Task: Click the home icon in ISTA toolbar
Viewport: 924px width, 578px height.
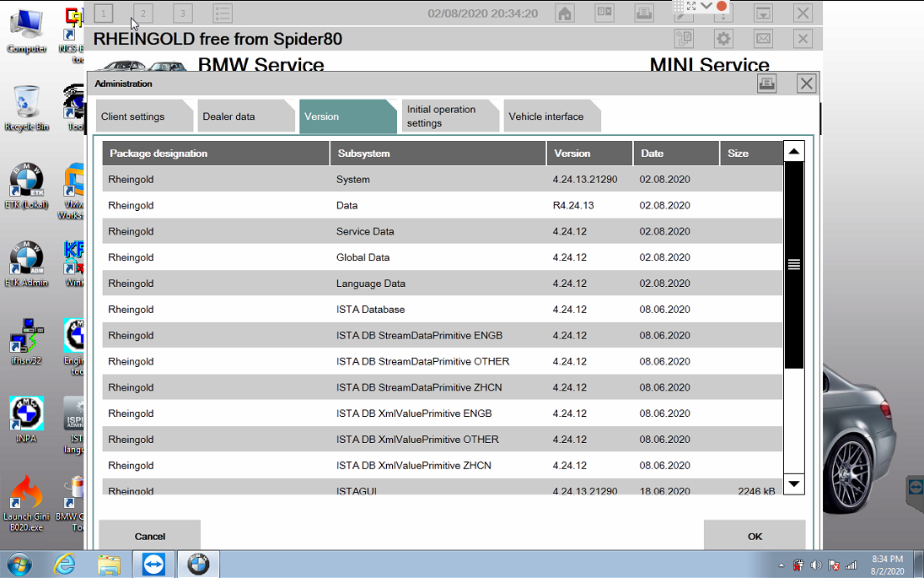Action: [x=565, y=13]
